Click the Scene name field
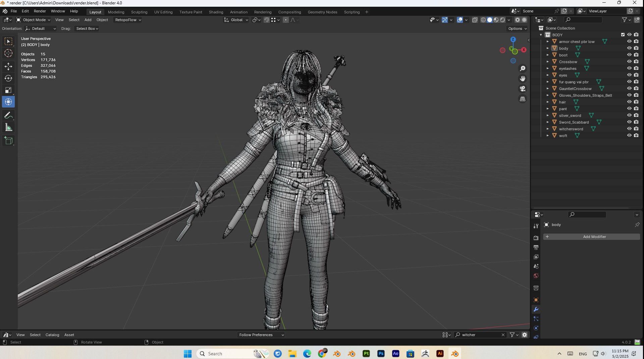 click(x=537, y=11)
